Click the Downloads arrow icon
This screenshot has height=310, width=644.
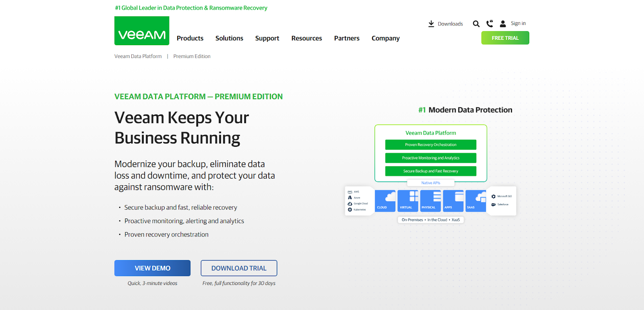pos(431,24)
